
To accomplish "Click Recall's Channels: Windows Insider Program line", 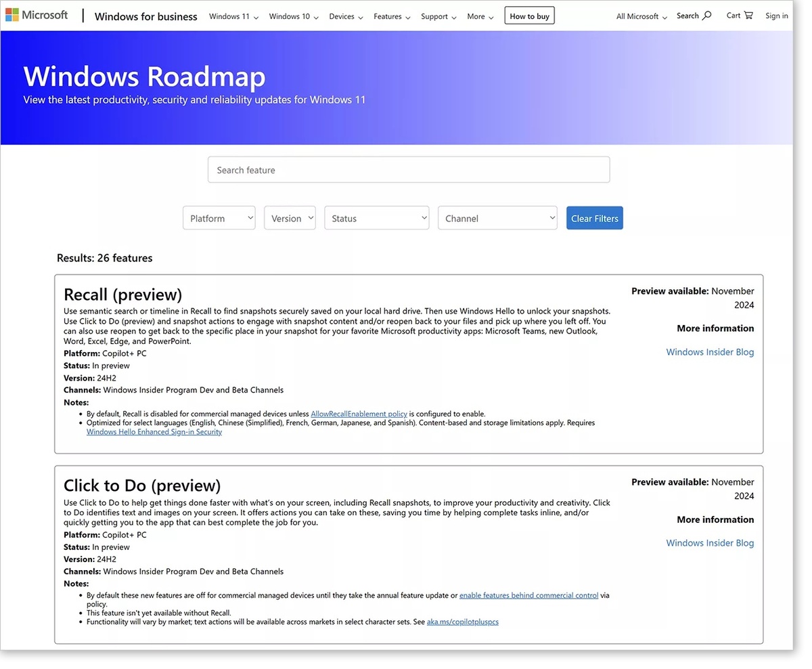I will (173, 390).
